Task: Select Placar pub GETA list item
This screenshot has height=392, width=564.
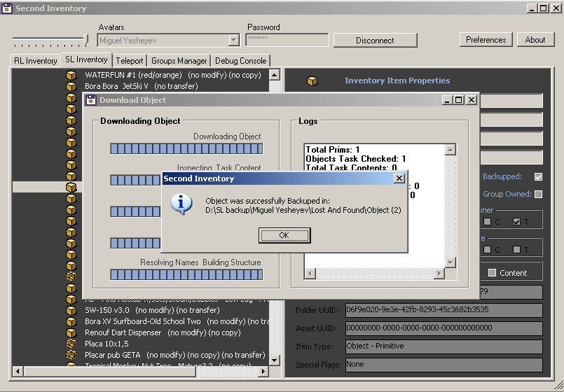Action: [x=175, y=355]
